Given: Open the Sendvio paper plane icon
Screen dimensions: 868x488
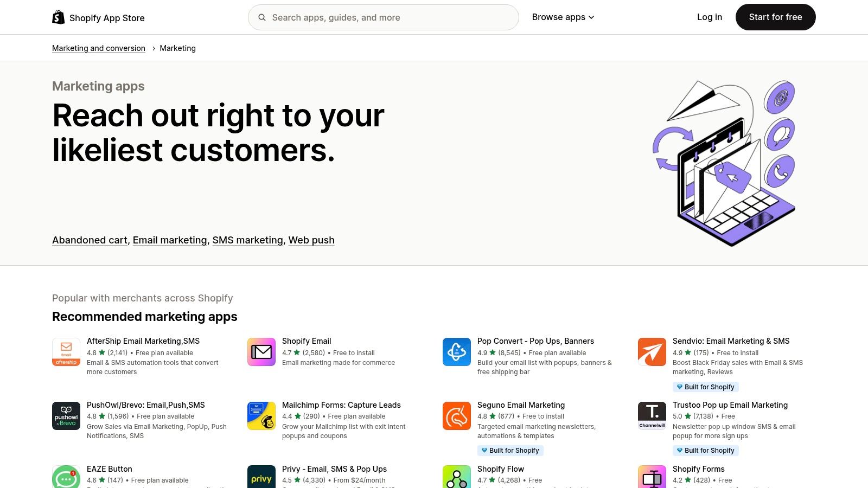Looking at the screenshot, I should pos(652,352).
